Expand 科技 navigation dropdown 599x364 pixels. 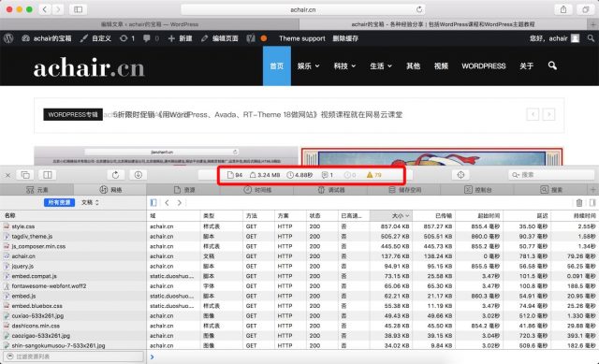[x=344, y=66]
